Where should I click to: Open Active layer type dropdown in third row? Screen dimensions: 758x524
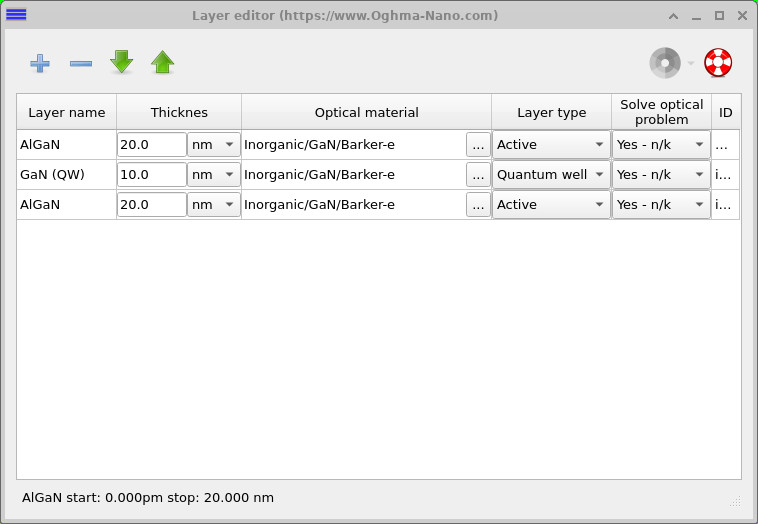tap(551, 204)
